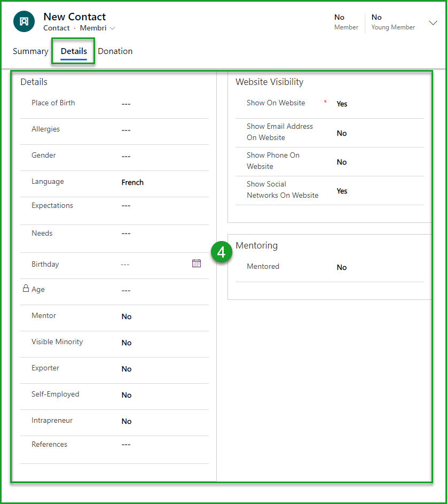
Task: Toggle Show Phone On Website to Yes
Action: point(341,161)
